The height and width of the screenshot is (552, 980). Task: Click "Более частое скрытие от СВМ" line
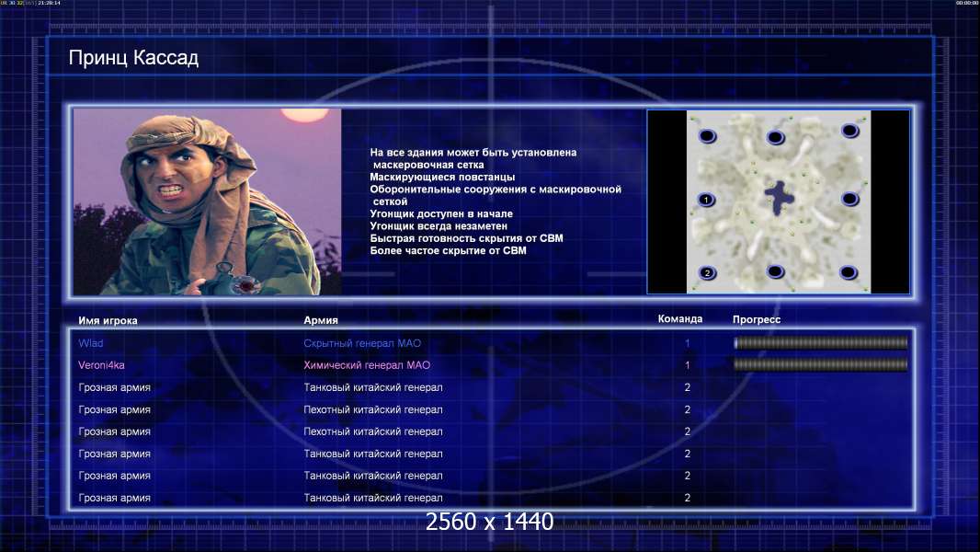coord(448,250)
